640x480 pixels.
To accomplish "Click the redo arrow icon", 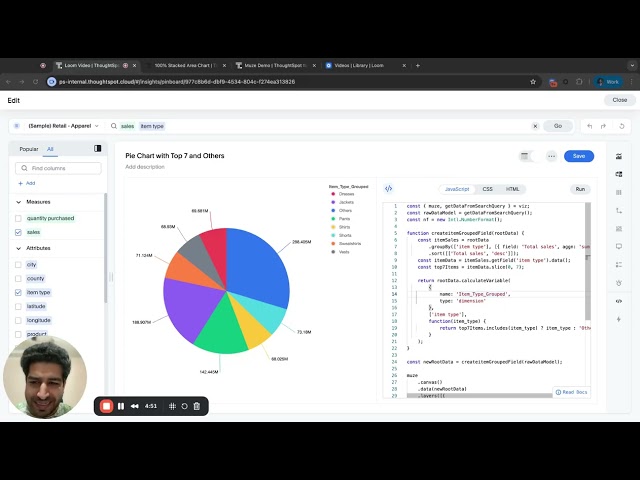I will (604, 126).
